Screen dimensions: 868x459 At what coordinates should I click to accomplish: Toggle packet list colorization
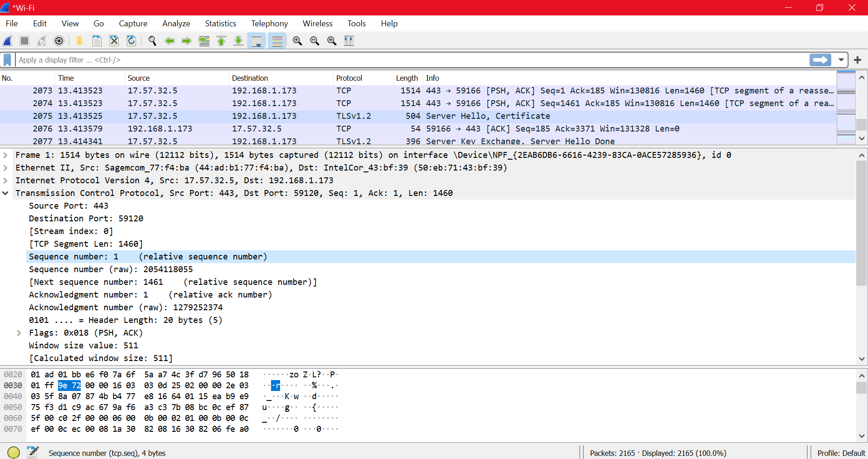(277, 41)
